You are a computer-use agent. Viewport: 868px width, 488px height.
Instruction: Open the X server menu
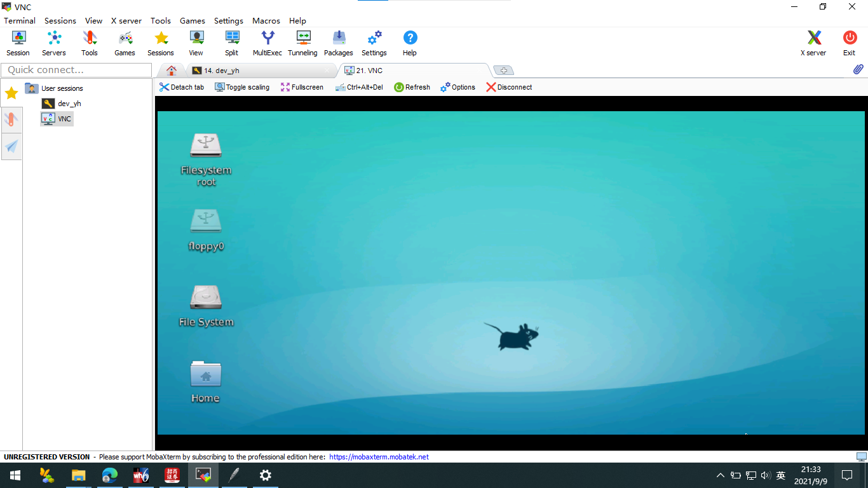pos(126,20)
